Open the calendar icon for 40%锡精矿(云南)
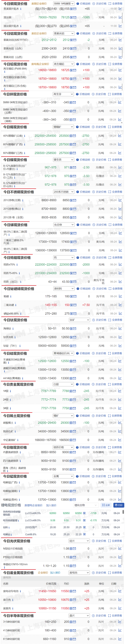The height and width of the screenshot is (644, 125). point(71,136)
